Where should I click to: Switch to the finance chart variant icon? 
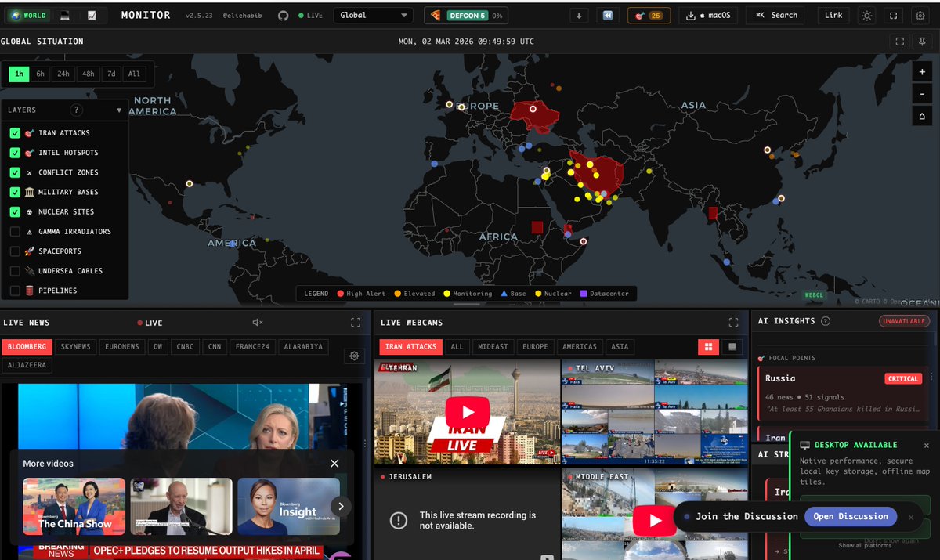[92, 15]
